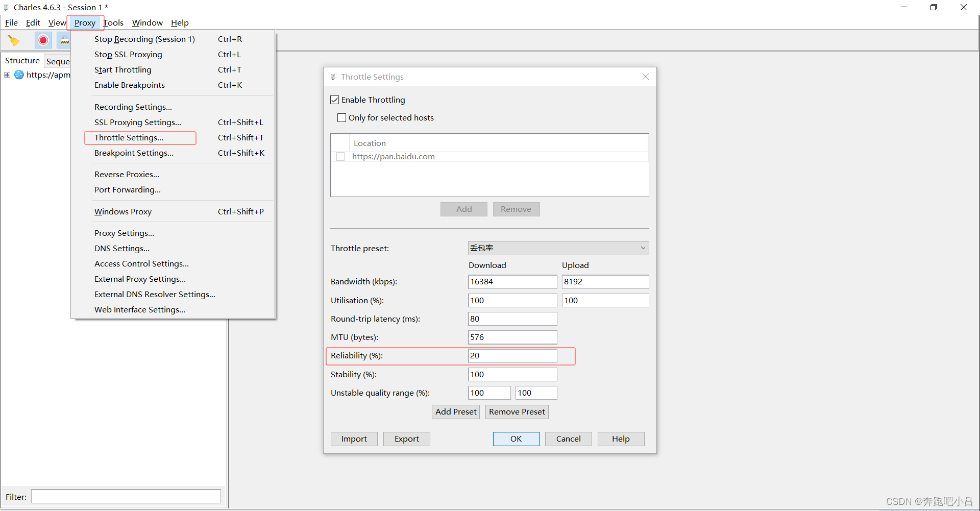Click the Upload utilisation field
This screenshot has width=980, height=511.
coord(605,301)
